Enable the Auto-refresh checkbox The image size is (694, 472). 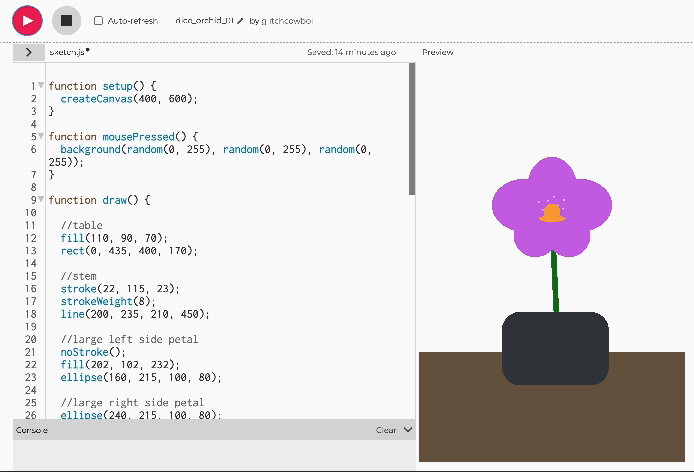tap(98, 21)
